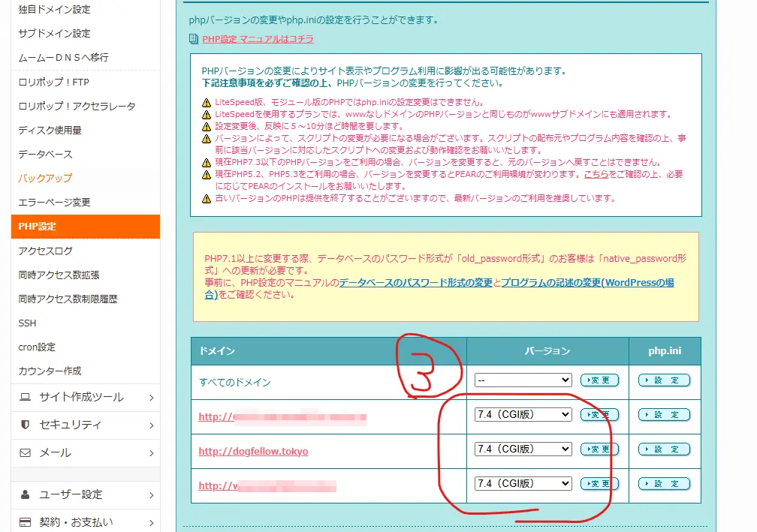Follow データベースのパスワード形式の変更 link
This screenshot has height=532, width=757.
(415, 283)
